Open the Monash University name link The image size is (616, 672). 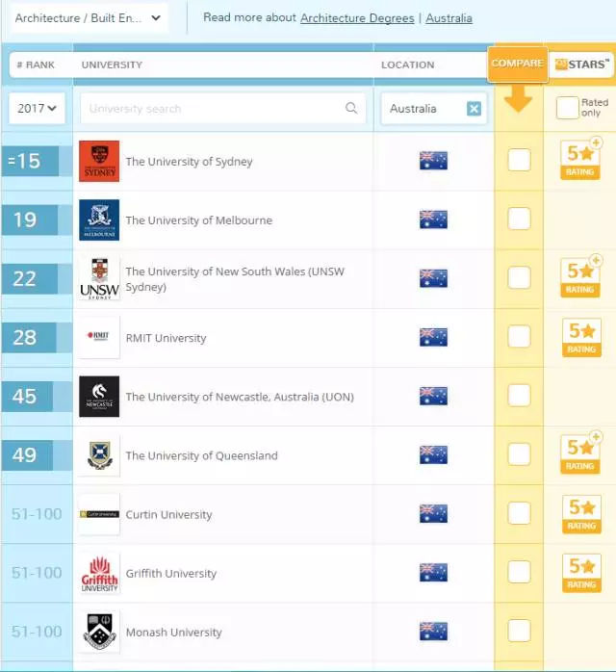[x=173, y=633]
